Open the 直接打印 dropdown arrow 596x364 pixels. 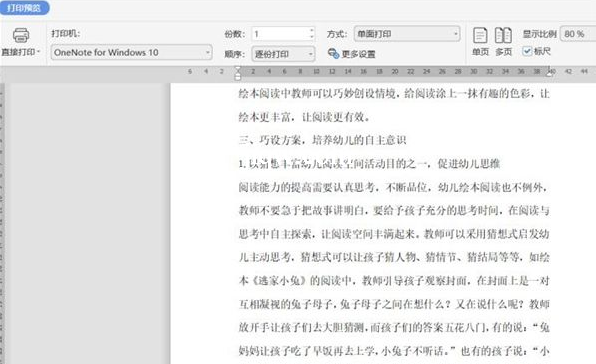38,51
